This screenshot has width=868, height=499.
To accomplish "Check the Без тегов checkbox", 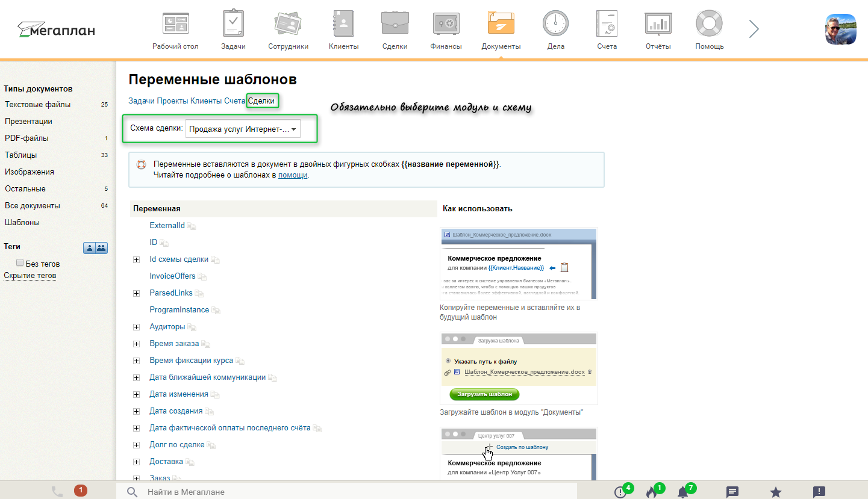I will coord(20,263).
